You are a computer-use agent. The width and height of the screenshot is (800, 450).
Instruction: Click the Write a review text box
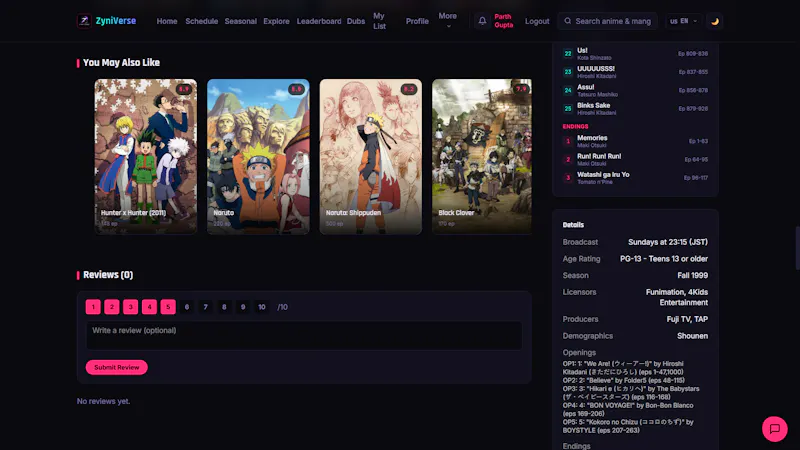(x=304, y=335)
